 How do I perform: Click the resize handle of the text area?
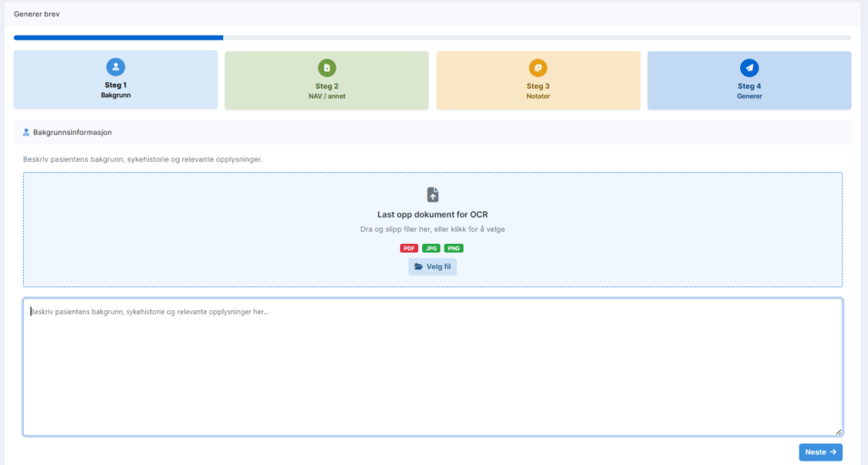[837, 431]
